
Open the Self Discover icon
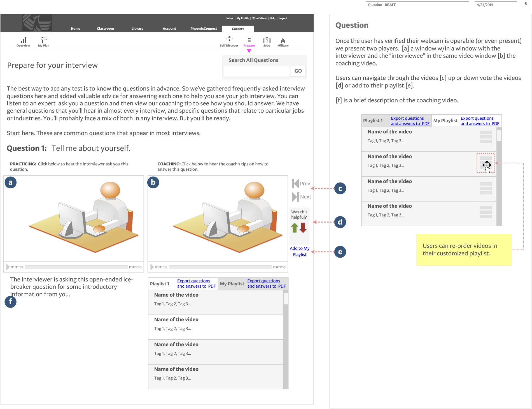point(229,40)
